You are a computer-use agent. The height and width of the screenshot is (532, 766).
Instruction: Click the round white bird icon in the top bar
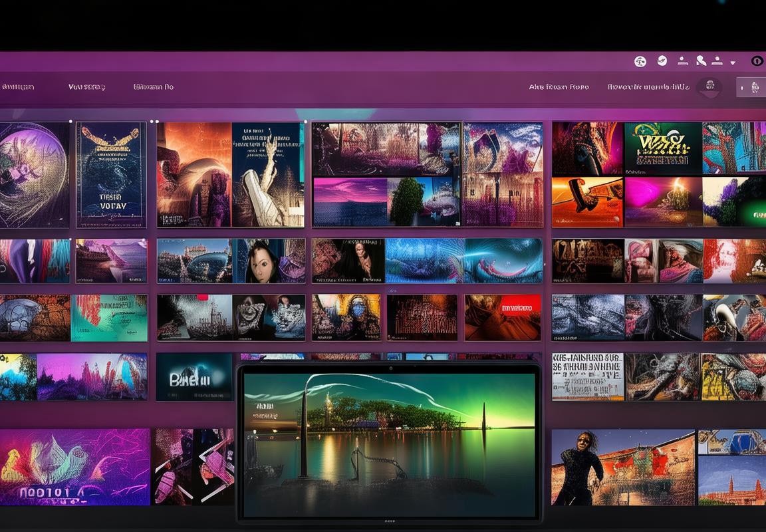tap(662, 61)
